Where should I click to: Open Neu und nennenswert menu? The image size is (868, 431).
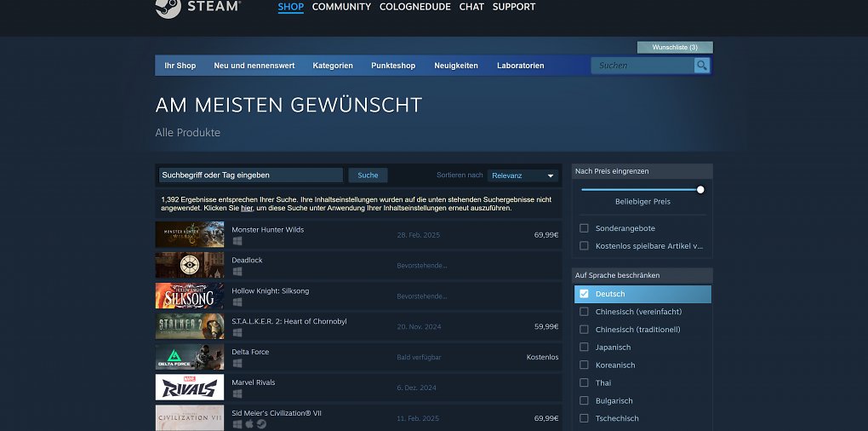point(254,66)
